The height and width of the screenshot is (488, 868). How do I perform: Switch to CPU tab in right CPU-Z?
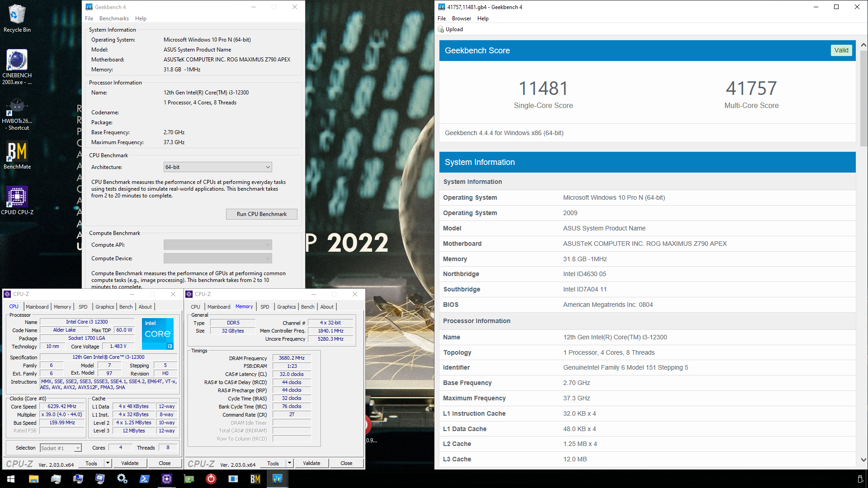195,307
